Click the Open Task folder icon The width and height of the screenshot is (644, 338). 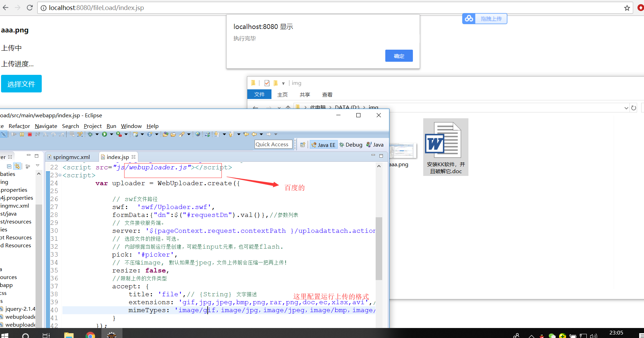click(x=174, y=134)
